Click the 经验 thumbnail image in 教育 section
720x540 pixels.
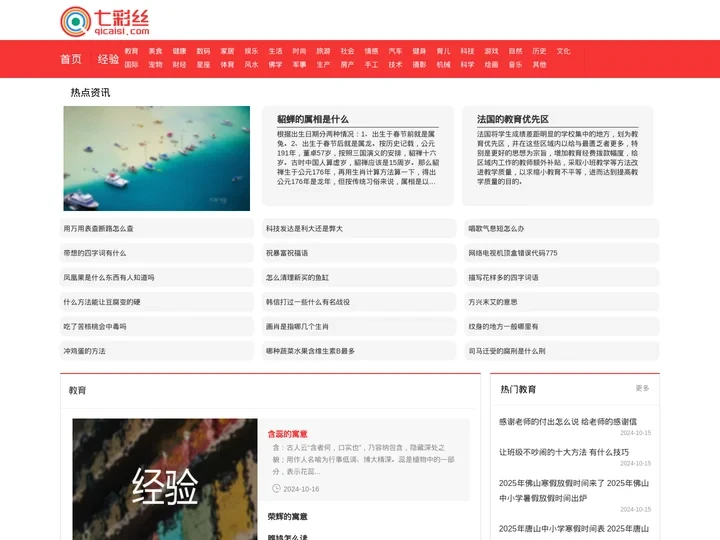click(165, 479)
